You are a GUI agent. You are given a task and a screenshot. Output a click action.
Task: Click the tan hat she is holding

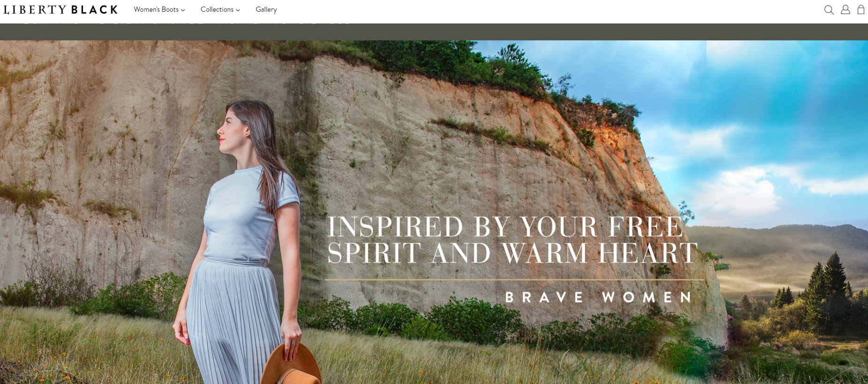pyautogui.click(x=291, y=365)
